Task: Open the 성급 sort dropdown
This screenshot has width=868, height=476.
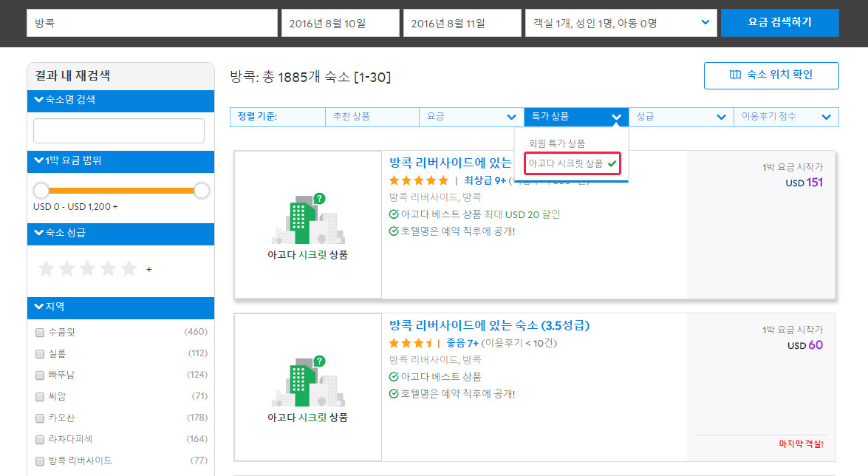Action: point(681,117)
